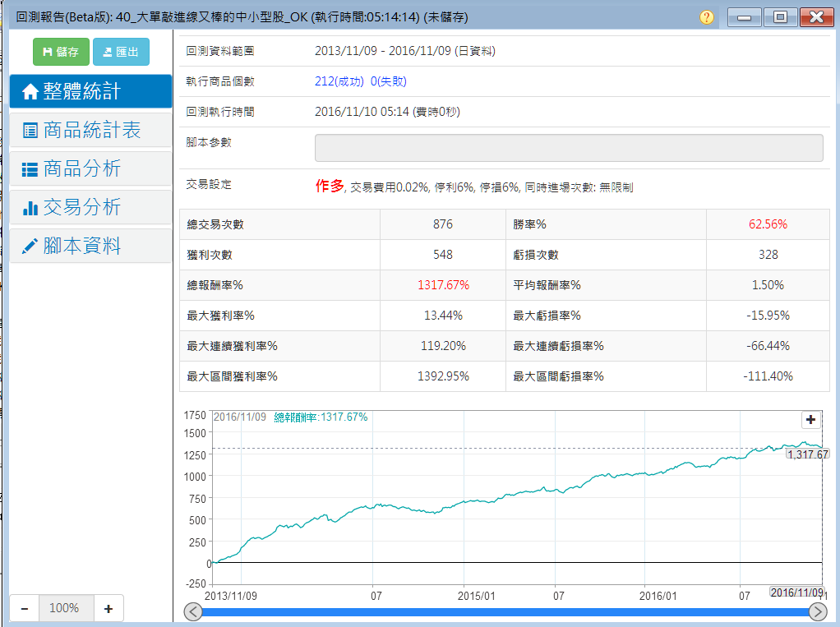Click the 0(失敗) failed products link

click(x=388, y=81)
